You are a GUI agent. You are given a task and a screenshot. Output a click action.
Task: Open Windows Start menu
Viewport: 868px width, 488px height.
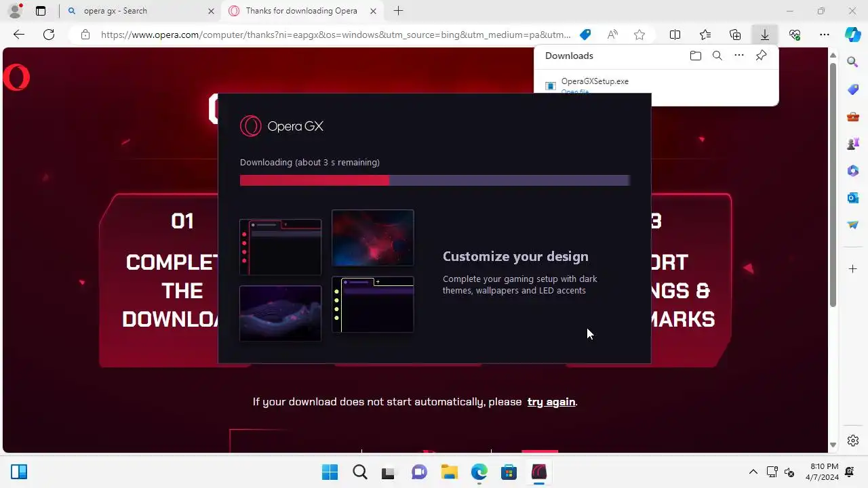tap(330, 472)
